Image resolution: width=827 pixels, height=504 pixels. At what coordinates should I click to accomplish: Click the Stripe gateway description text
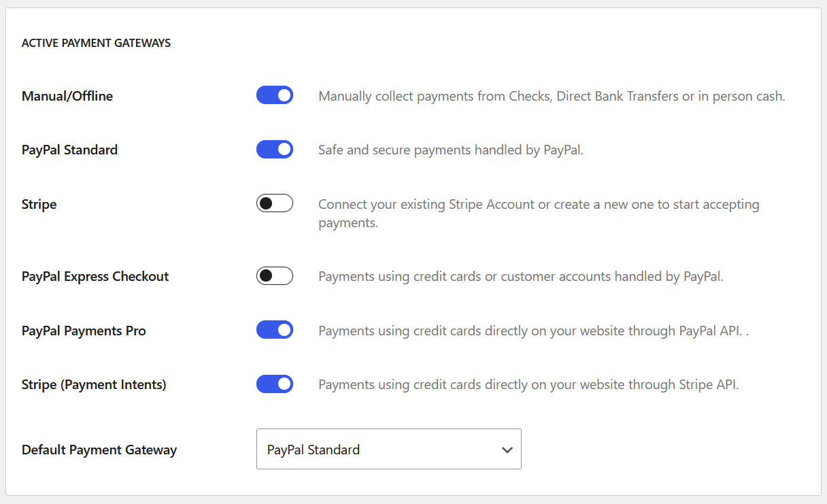pos(539,213)
